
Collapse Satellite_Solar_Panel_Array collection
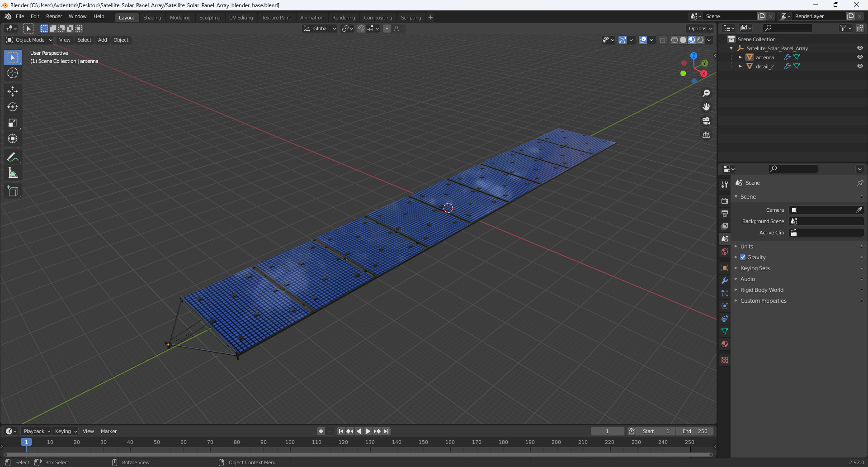pos(731,48)
